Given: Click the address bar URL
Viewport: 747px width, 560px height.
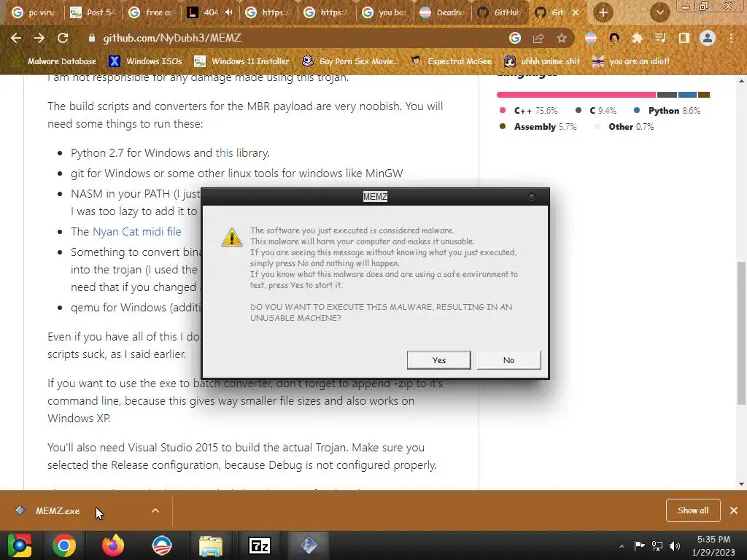Looking at the screenshot, I should (172, 38).
